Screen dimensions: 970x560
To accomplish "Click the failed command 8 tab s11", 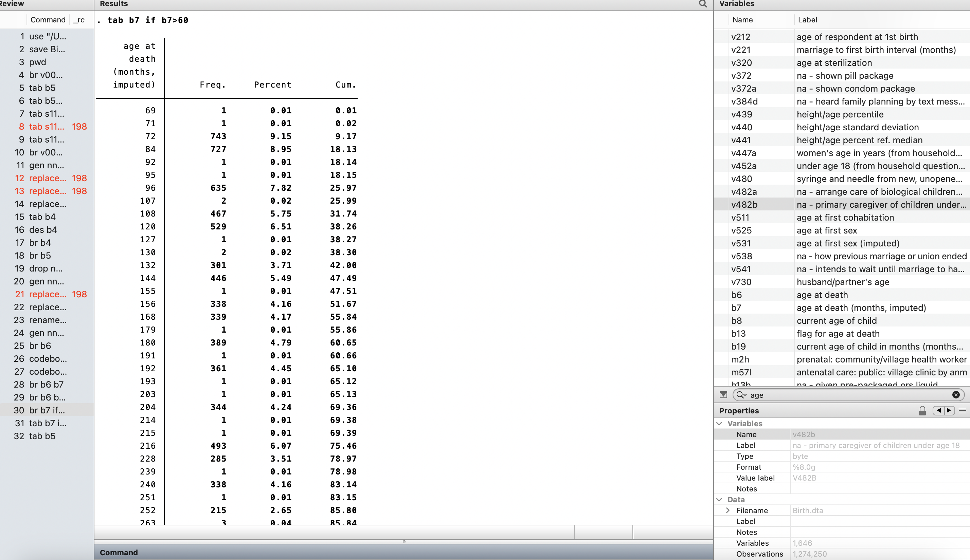I will pyautogui.click(x=47, y=127).
